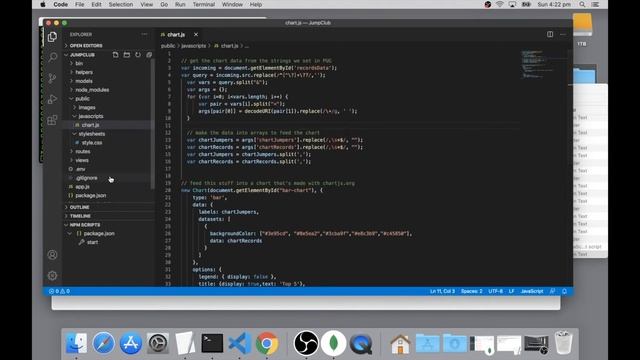
Task: Open Terminal from the Dock
Action: (212, 343)
